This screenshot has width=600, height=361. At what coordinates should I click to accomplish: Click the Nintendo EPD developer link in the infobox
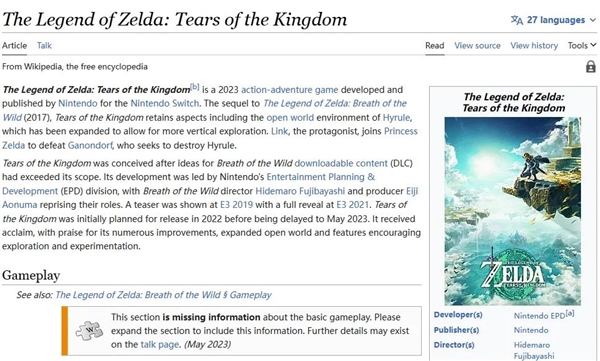(x=539, y=315)
